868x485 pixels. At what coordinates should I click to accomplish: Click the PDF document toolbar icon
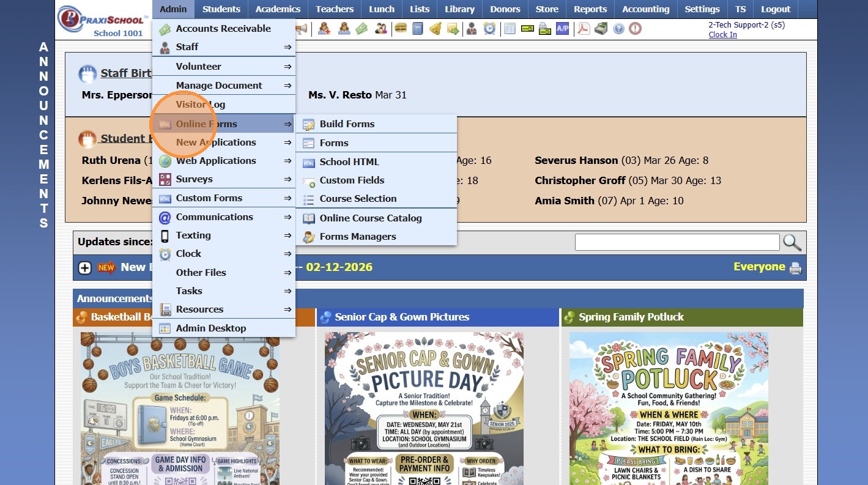[584, 28]
